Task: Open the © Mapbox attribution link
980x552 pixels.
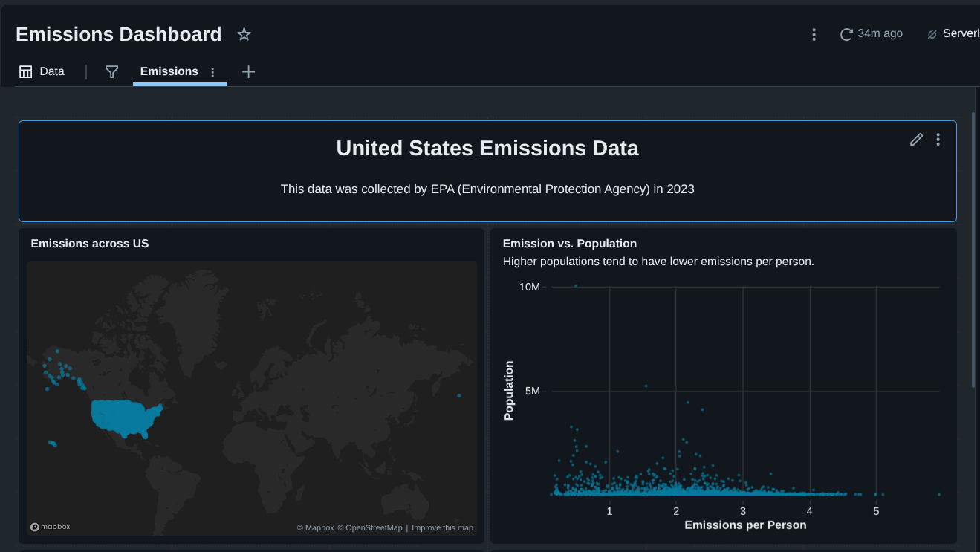Action: click(x=315, y=528)
